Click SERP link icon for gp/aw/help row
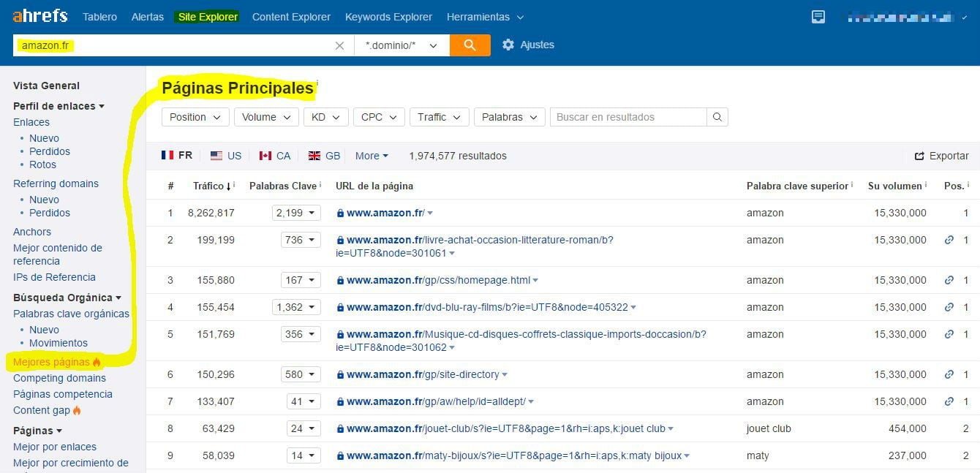This screenshot has width=980, height=473. (x=949, y=401)
